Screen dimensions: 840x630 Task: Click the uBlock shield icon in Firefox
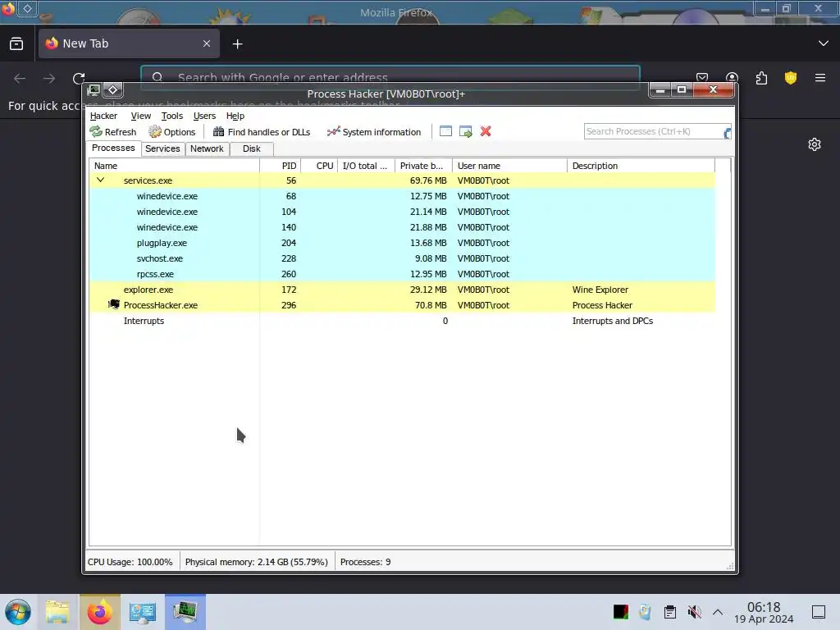[x=791, y=78]
